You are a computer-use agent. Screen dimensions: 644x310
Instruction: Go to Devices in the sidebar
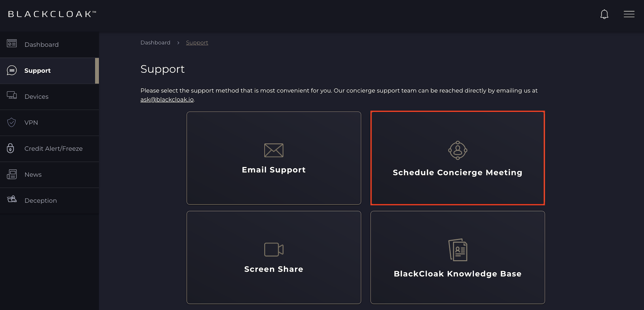point(36,97)
